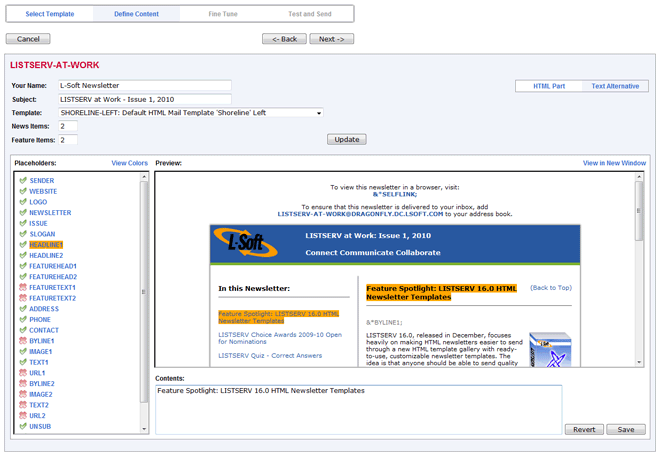Focus the Your Name input field

145,85
